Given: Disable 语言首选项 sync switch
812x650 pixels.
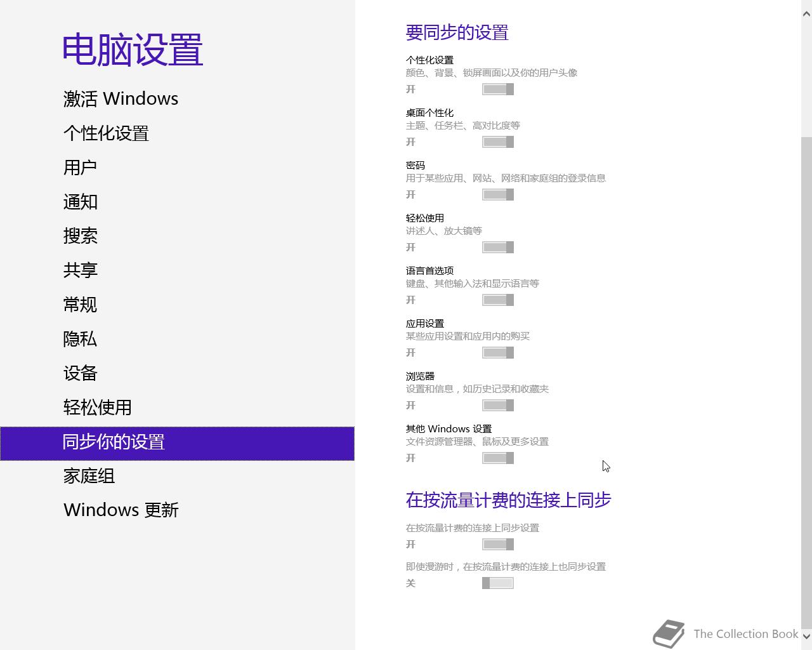Looking at the screenshot, I should tap(498, 300).
